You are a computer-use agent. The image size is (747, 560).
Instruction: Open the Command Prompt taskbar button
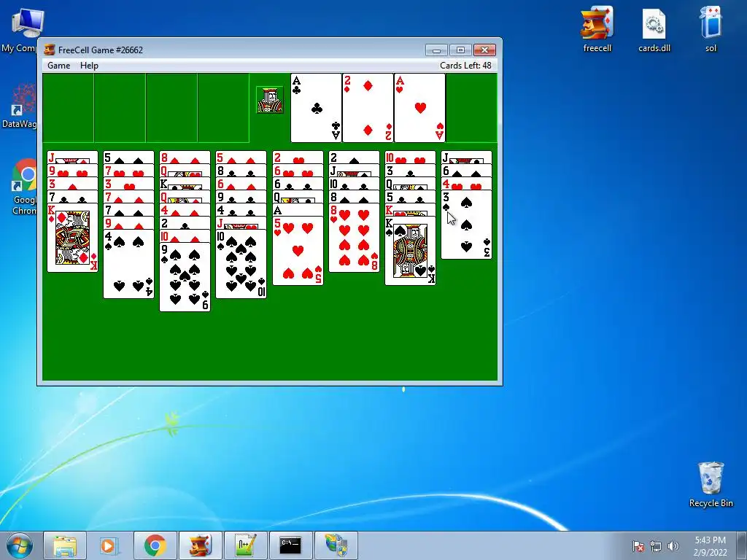290,545
